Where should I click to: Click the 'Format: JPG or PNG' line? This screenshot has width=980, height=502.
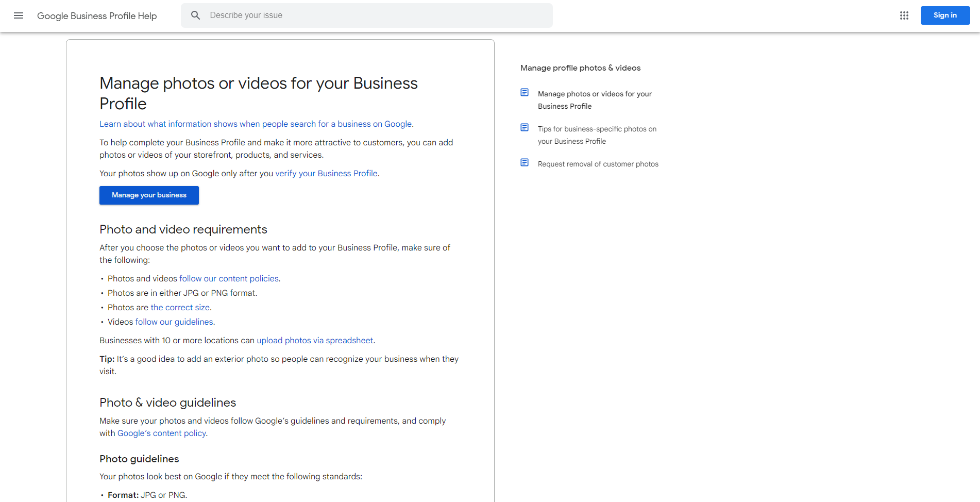coord(147,495)
